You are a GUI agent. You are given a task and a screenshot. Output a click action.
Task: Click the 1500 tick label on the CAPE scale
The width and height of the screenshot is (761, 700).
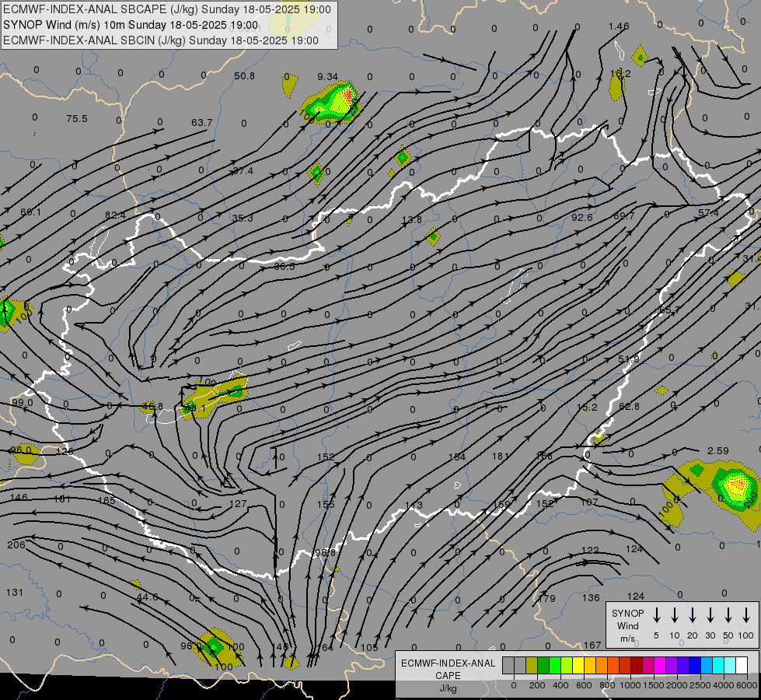click(x=653, y=685)
